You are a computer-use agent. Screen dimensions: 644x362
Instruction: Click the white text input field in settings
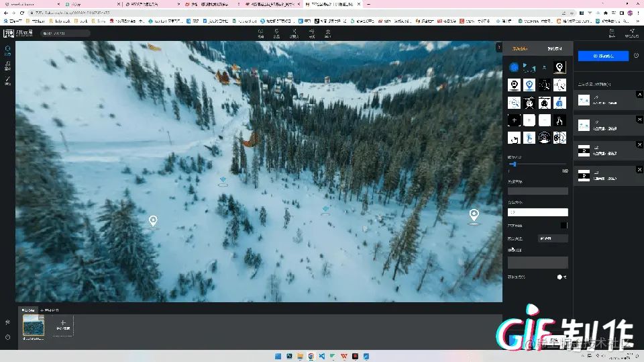click(x=537, y=212)
